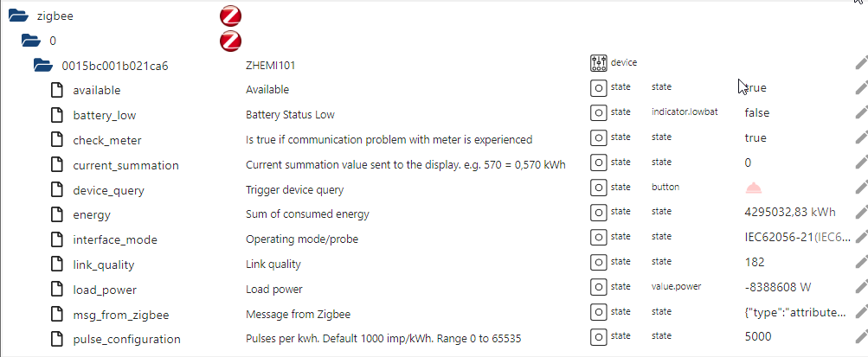Viewport: 868px width, 357px height.
Task: Click the pencil icon for load_power
Action: [860, 289]
